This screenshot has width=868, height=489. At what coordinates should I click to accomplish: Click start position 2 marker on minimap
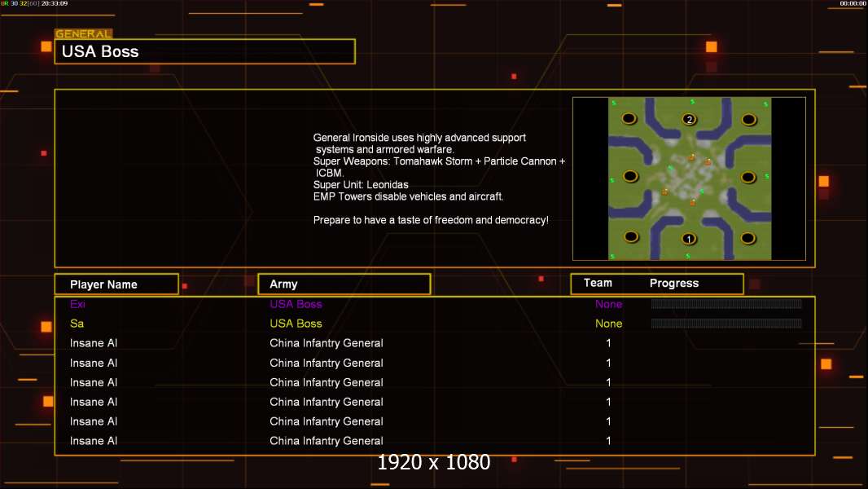point(689,119)
